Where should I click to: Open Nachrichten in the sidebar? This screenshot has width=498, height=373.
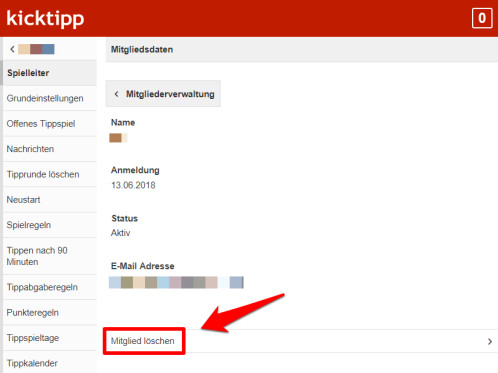click(x=50, y=149)
